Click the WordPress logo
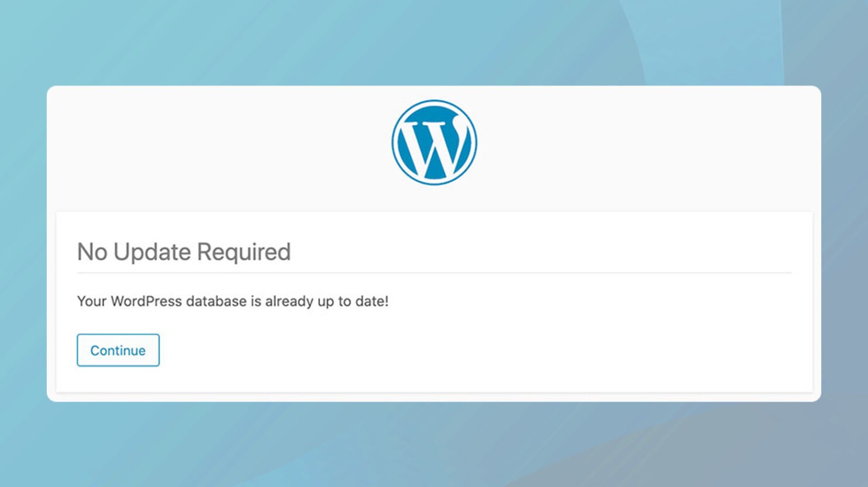This screenshot has width=868, height=487. [434, 142]
